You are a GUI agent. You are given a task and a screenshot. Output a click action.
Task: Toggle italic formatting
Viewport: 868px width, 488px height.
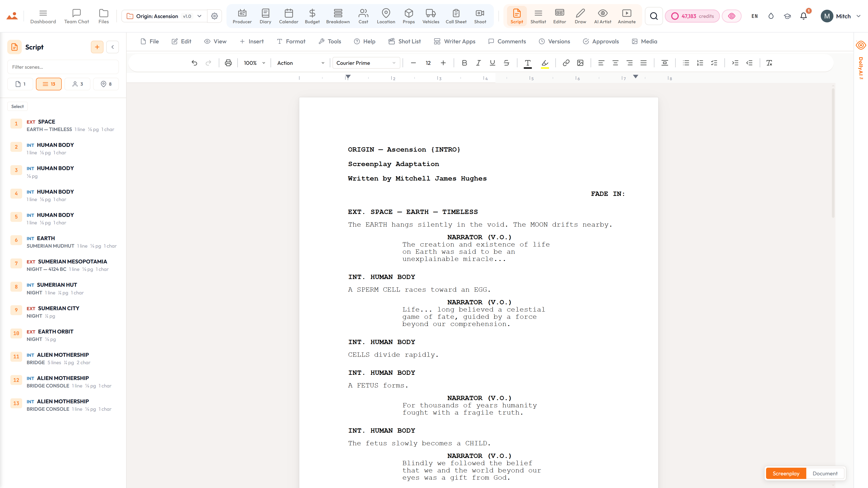point(478,63)
